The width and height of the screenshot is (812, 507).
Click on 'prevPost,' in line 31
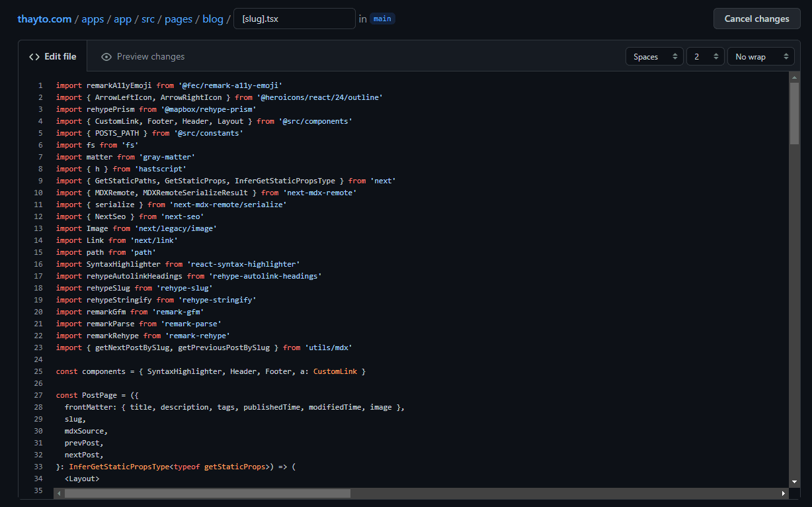point(84,443)
